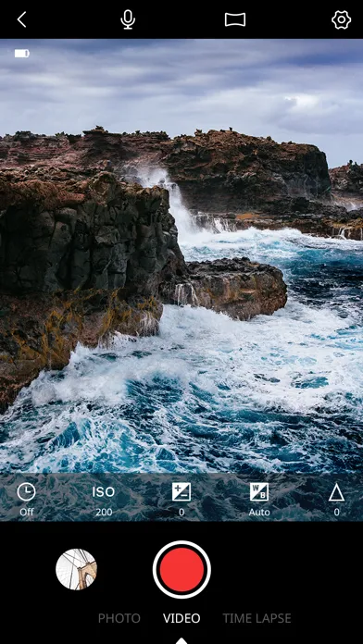
Task: Open white balance WB setting
Action: (259, 491)
